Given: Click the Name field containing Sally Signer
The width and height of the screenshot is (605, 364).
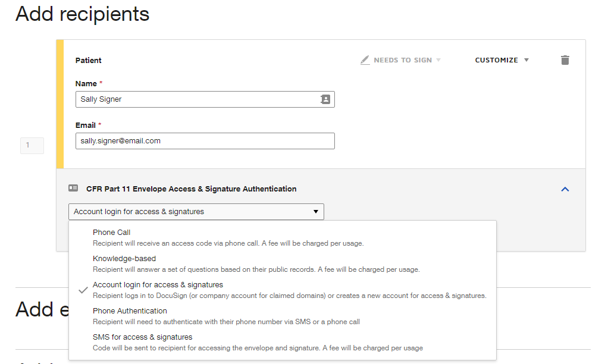Looking at the screenshot, I should [x=205, y=99].
